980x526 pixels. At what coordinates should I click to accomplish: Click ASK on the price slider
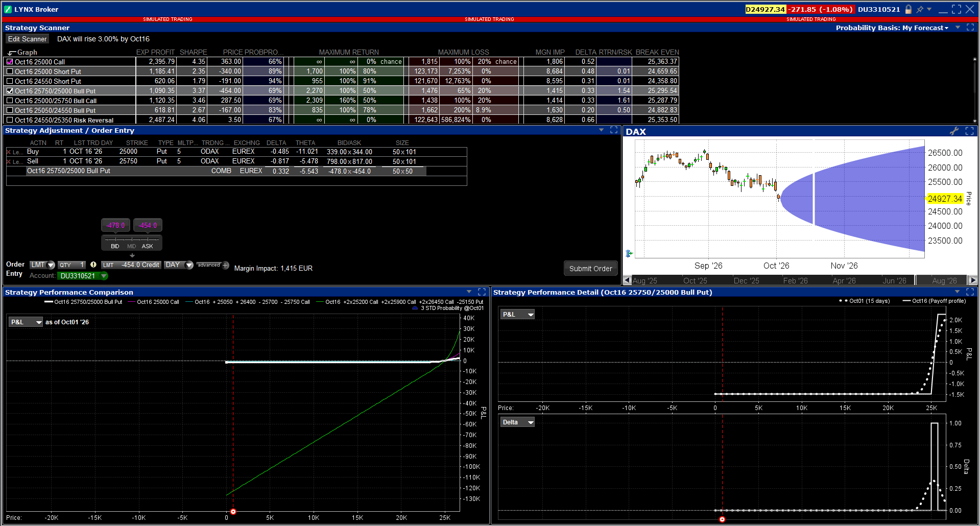click(148, 246)
